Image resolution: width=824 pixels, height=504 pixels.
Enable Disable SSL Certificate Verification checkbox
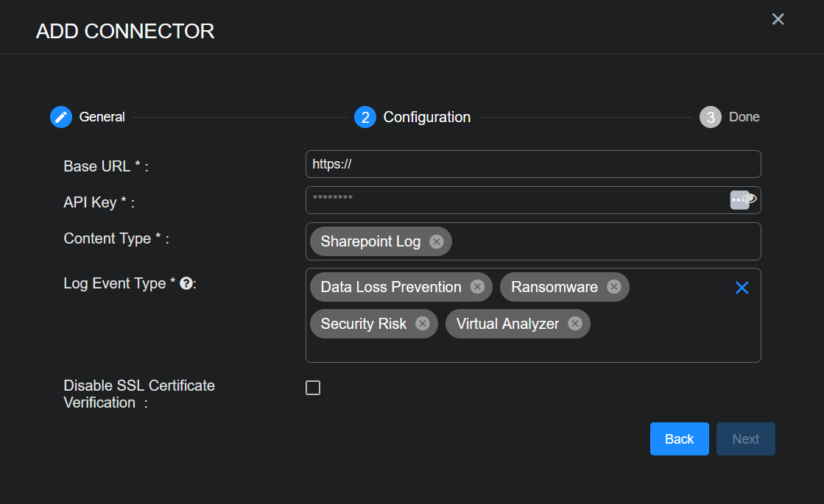(x=313, y=388)
